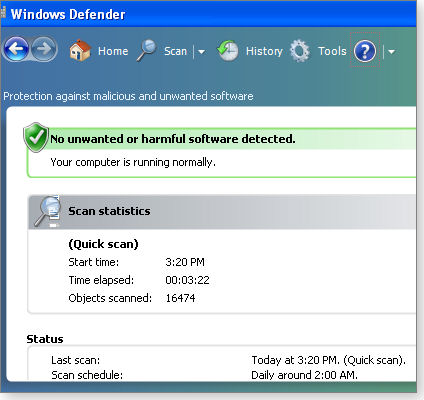Screen dimensions: 424x400
Task: Select 'Daily around 2:00 AM.' value
Action: 304,375
